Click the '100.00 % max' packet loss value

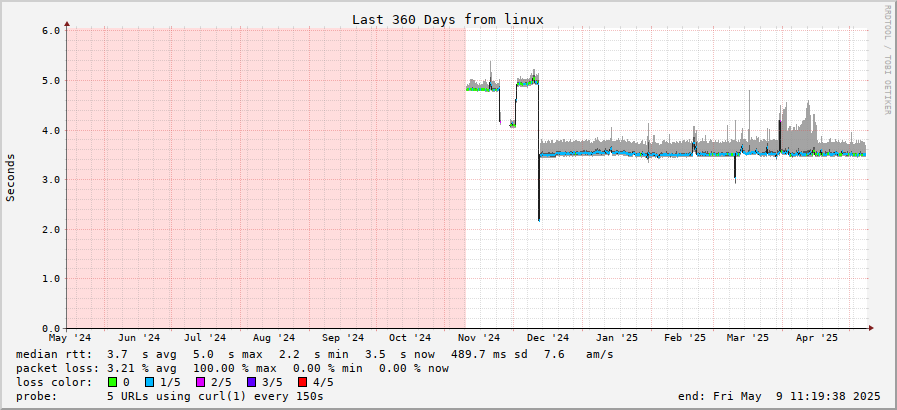tap(235, 369)
